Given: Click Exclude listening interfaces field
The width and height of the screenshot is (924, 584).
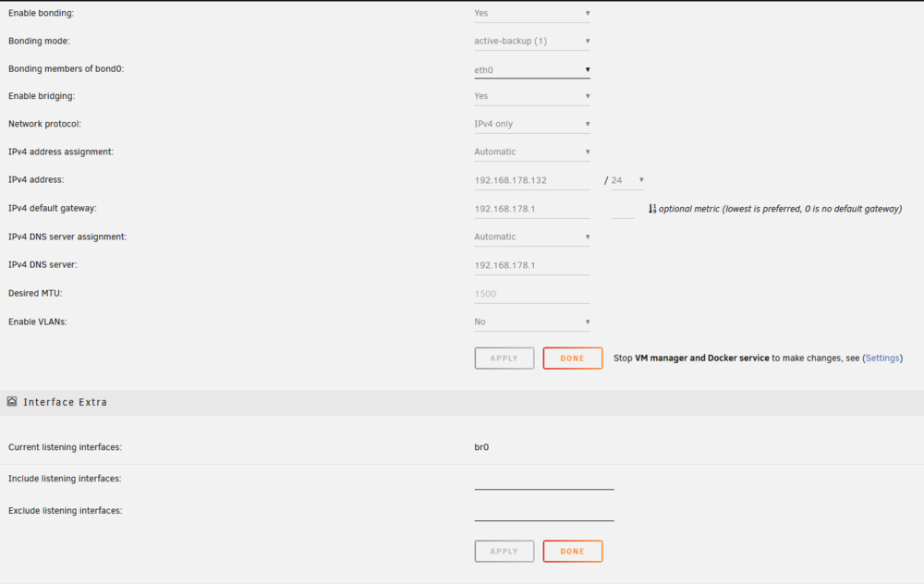Looking at the screenshot, I should [x=544, y=512].
